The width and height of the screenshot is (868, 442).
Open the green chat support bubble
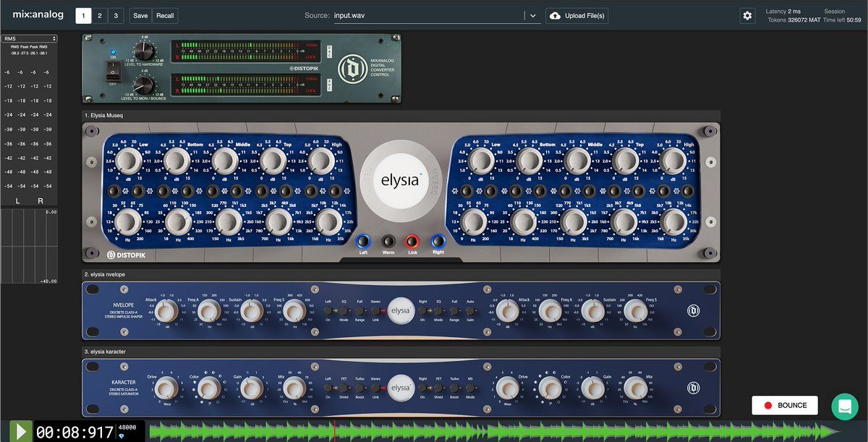click(843, 406)
